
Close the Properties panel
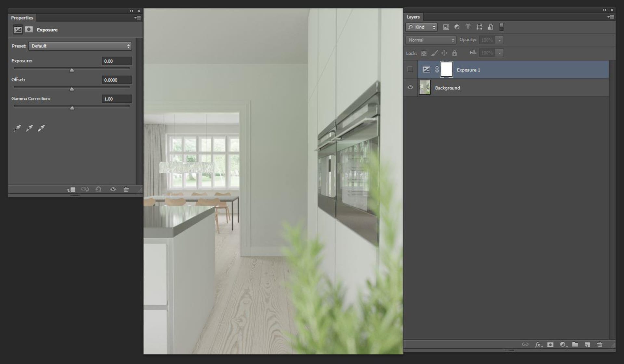click(139, 11)
